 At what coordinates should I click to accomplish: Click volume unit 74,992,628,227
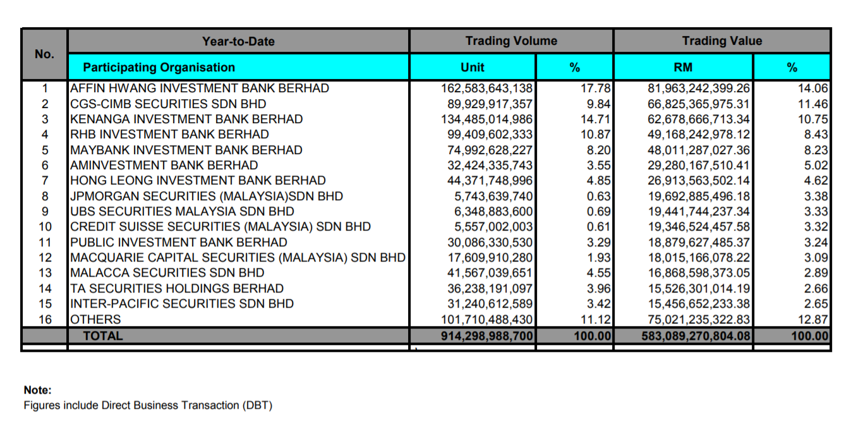point(490,150)
